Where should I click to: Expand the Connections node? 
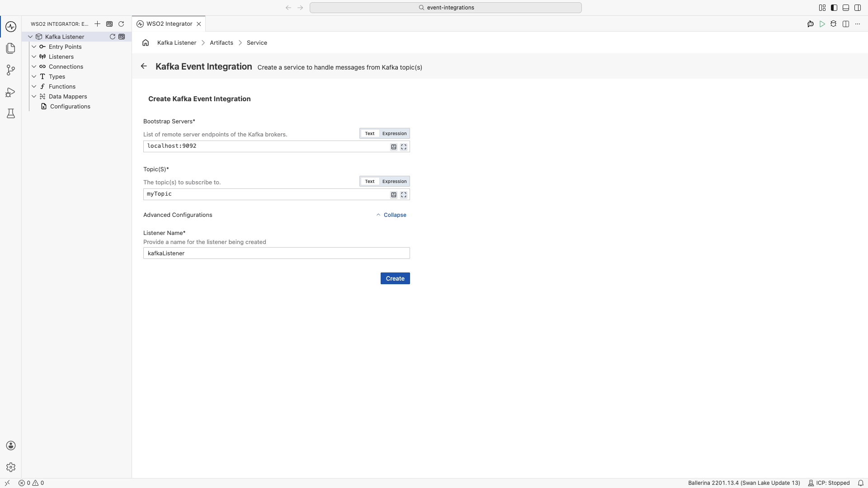[34, 66]
